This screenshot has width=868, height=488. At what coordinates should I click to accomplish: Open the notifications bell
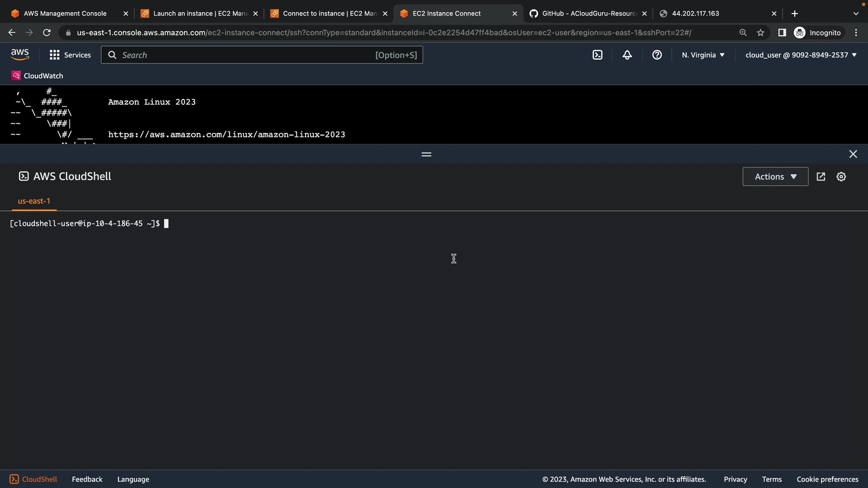coord(627,55)
